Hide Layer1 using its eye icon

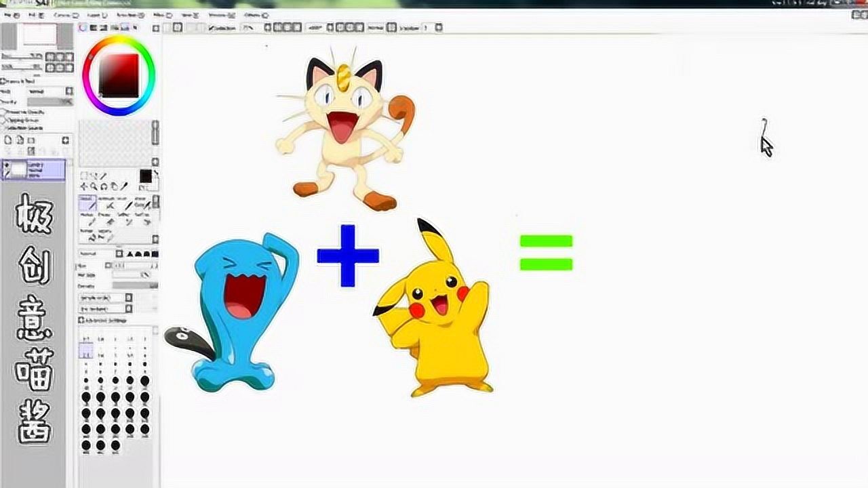coord(6,165)
